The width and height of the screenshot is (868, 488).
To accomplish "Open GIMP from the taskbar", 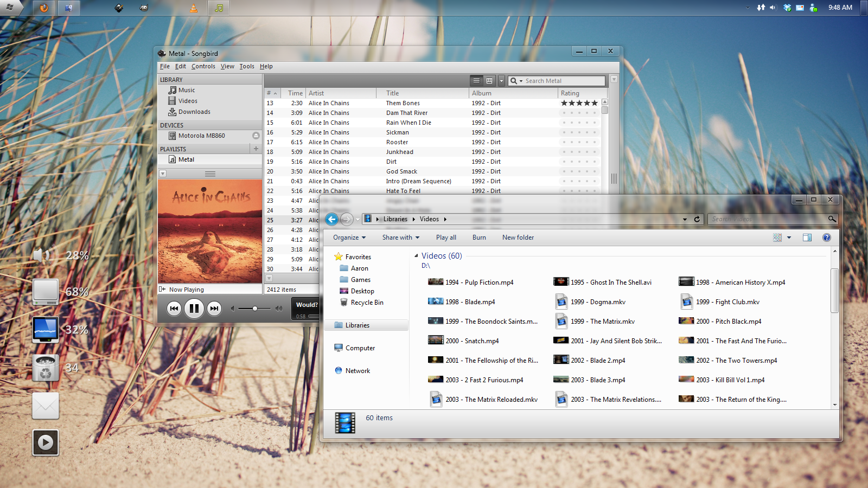I will pos(144,8).
